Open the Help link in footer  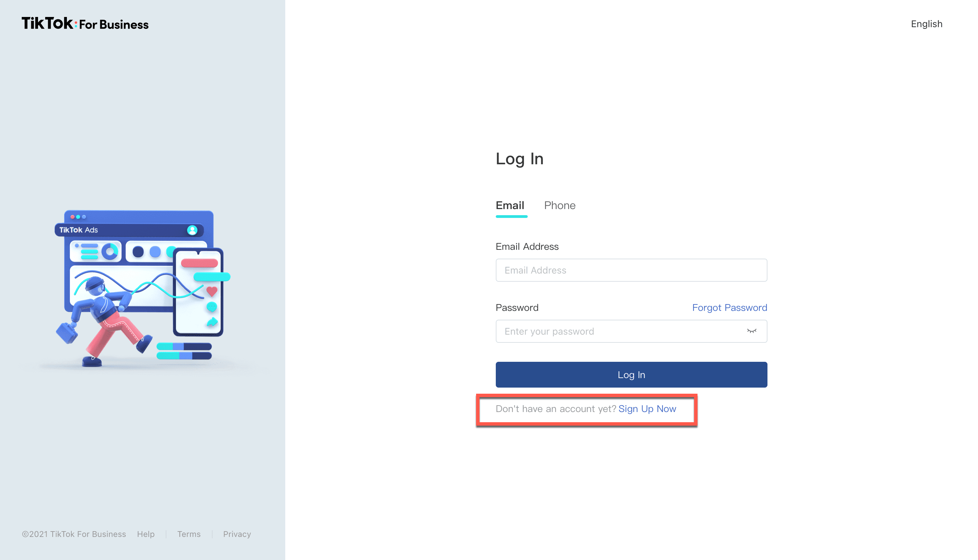(145, 534)
